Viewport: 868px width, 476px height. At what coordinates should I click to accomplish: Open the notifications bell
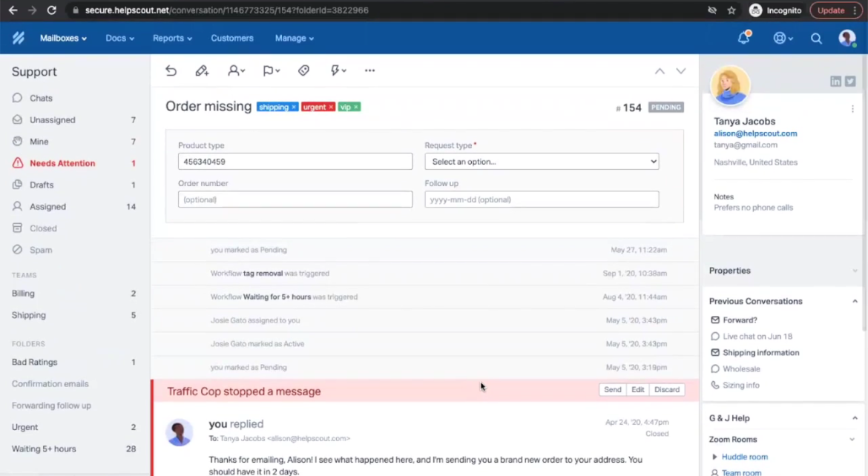743,38
